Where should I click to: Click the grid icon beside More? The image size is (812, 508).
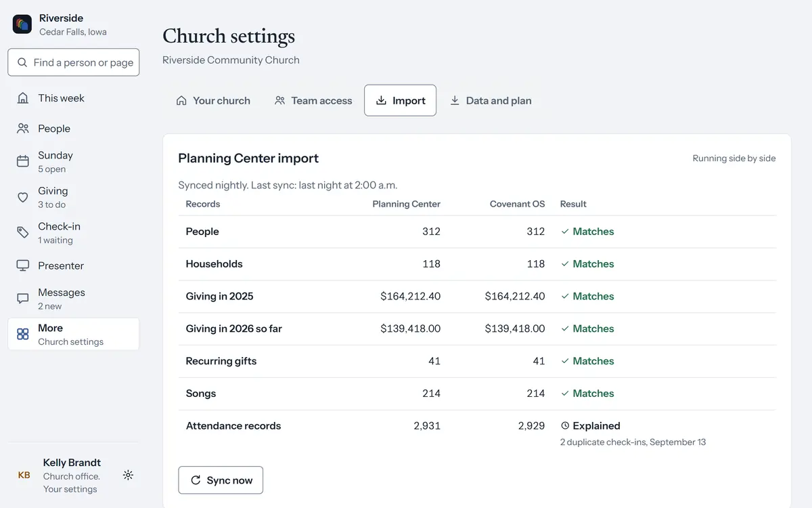23,334
